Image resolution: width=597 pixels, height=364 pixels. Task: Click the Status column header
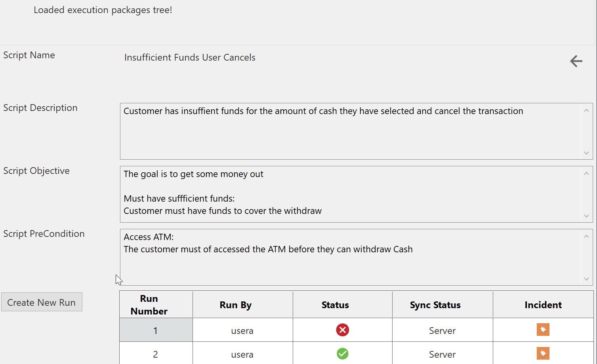(335, 305)
